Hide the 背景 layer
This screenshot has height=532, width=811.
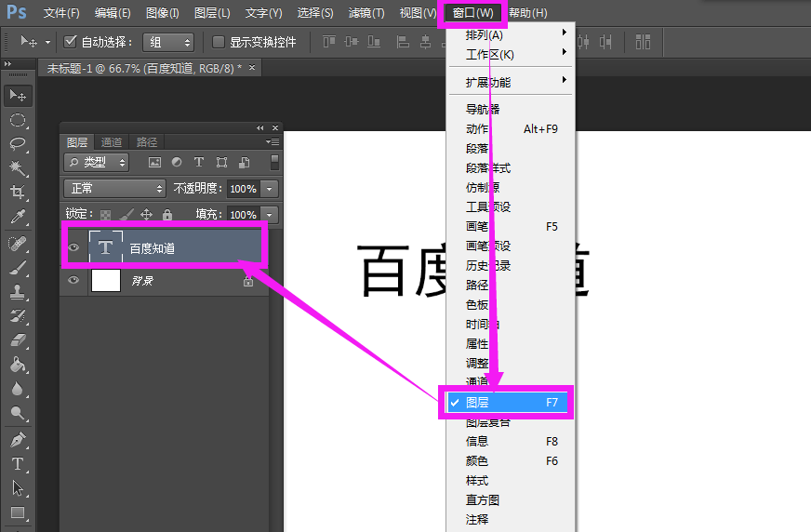(x=73, y=280)
